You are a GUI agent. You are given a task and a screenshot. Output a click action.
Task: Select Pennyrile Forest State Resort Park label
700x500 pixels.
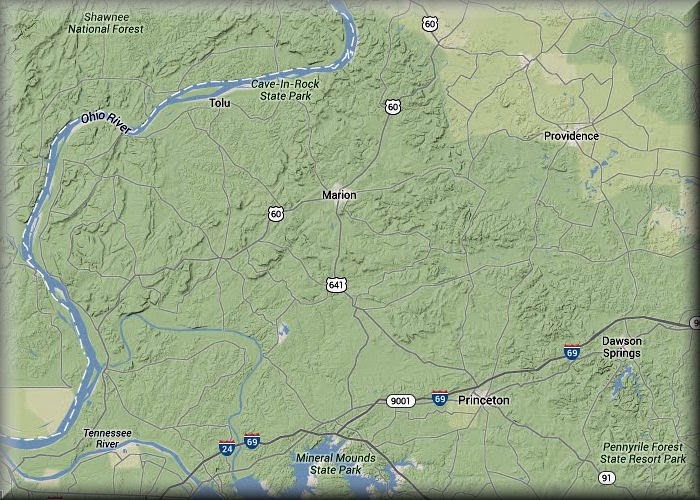point(643,453)
